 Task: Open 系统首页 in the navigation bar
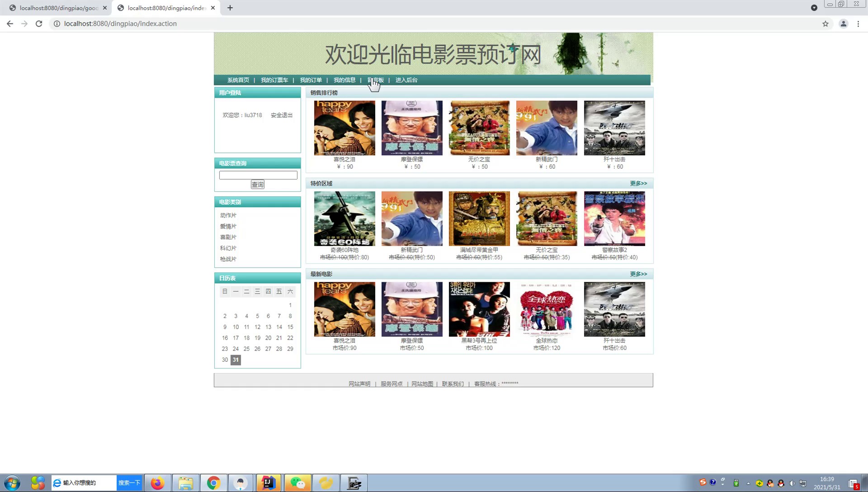tap(238, 80)
